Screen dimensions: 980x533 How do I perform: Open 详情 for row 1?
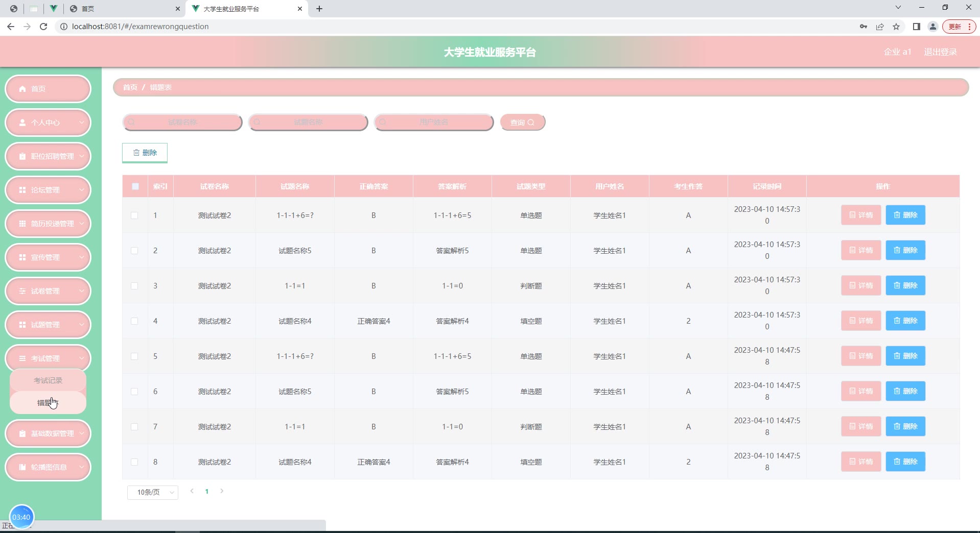[861, 215]
